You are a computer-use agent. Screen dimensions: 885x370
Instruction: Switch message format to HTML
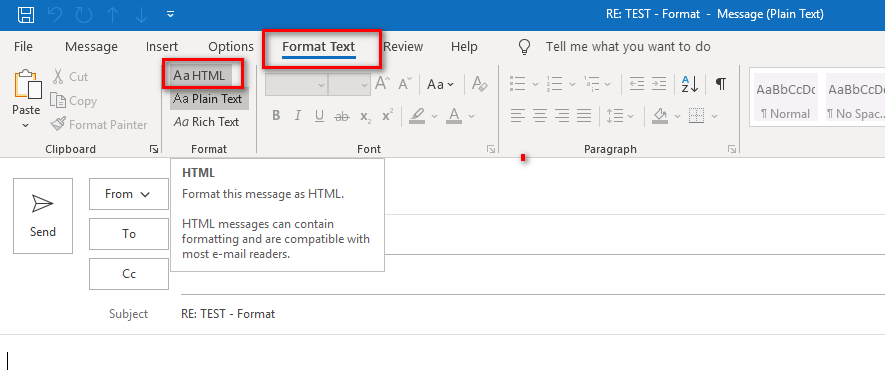pyautogui.click(x=199, y=76)
